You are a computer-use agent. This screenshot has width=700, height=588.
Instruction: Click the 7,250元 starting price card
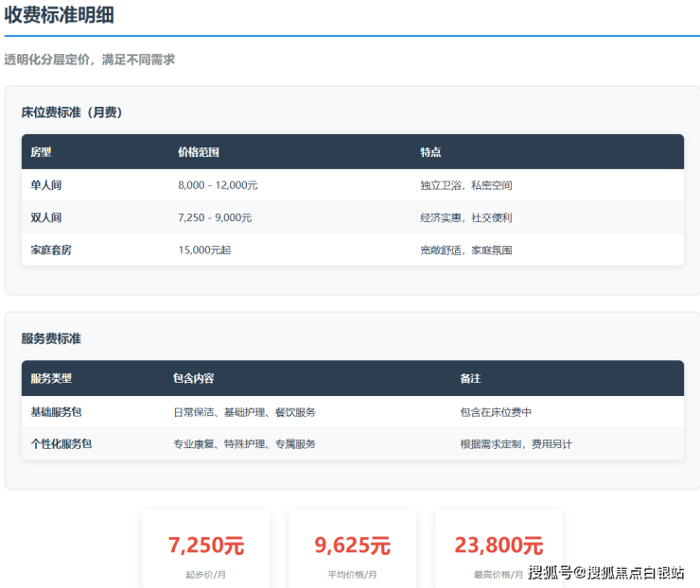[206, 548]
